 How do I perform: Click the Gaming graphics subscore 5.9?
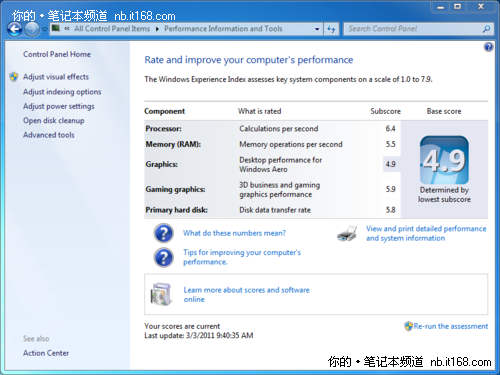tap(390, 189)
